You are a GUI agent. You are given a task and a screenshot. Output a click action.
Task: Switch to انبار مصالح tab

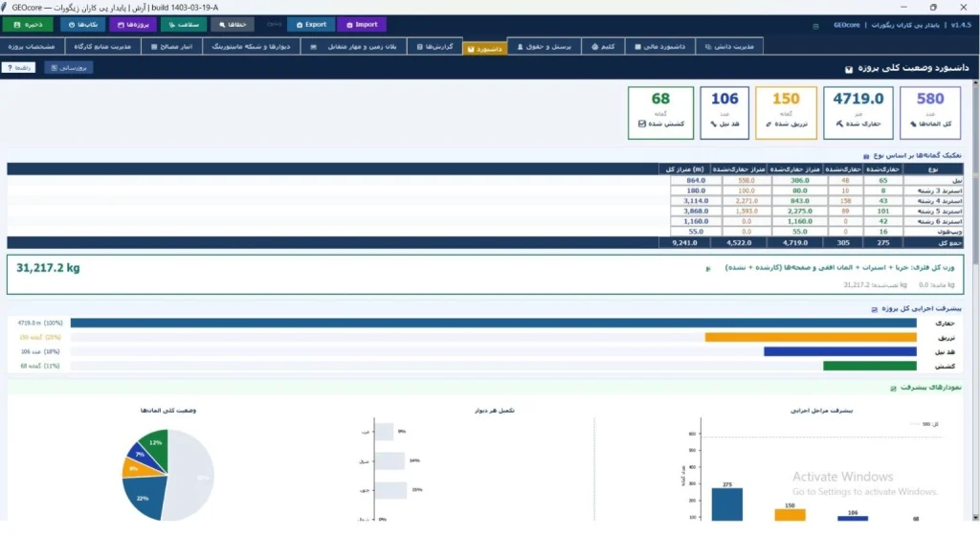[172, 46]
